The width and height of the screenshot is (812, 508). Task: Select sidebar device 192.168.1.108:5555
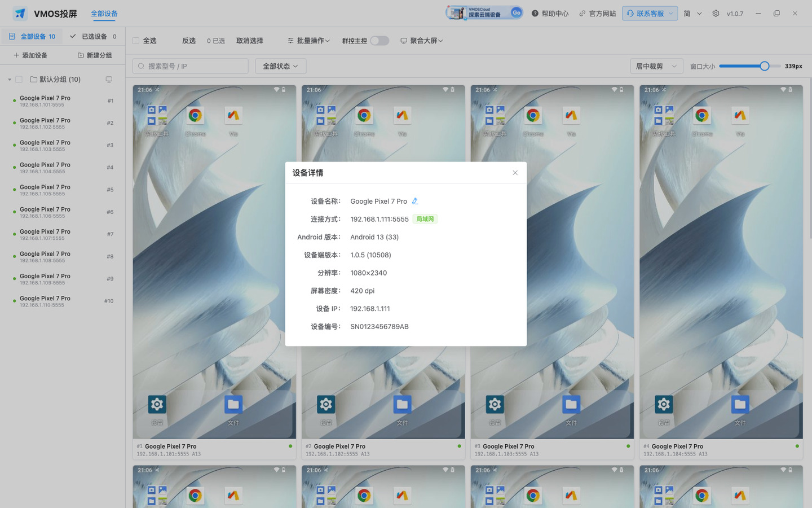(63, 257)
